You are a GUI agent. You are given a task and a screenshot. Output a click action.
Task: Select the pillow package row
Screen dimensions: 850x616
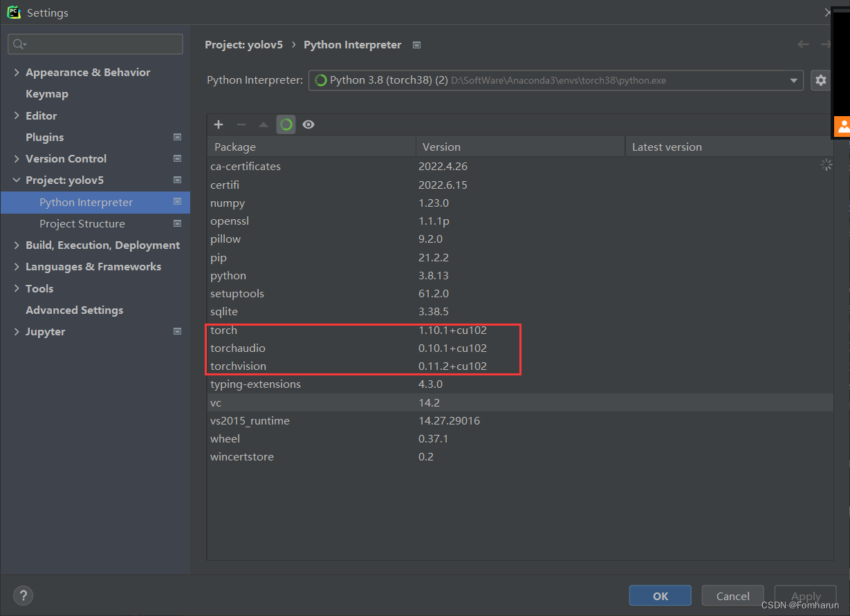[x=520, y=239]
